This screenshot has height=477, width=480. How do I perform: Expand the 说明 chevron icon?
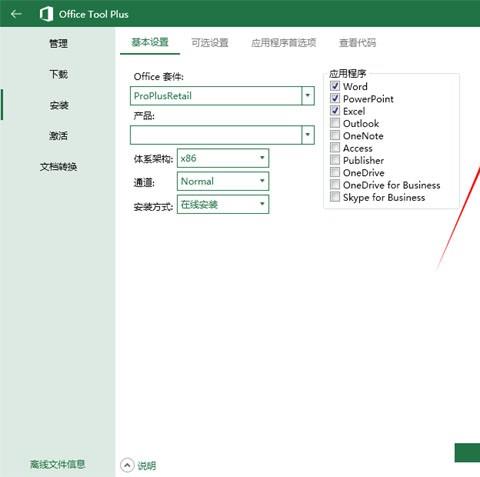(x=127, y=465)
